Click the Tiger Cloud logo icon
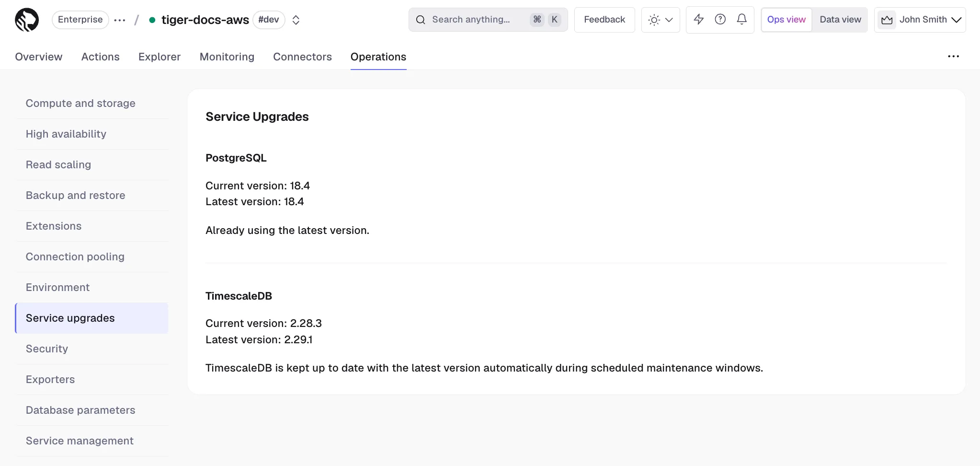 tap(27, 20)
